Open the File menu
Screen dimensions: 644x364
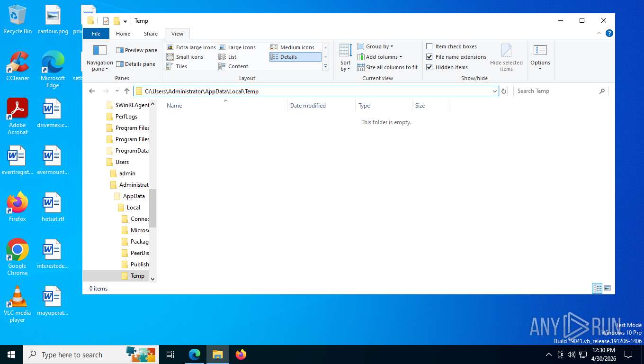[x=96, y=34]
